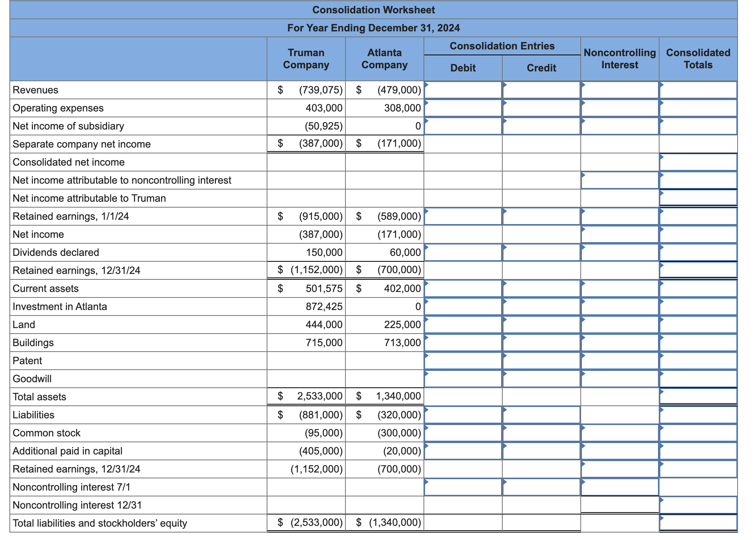Select Additional paid in capital Consolidated Totals cell

pyautogui.click(x=698, y=451)
